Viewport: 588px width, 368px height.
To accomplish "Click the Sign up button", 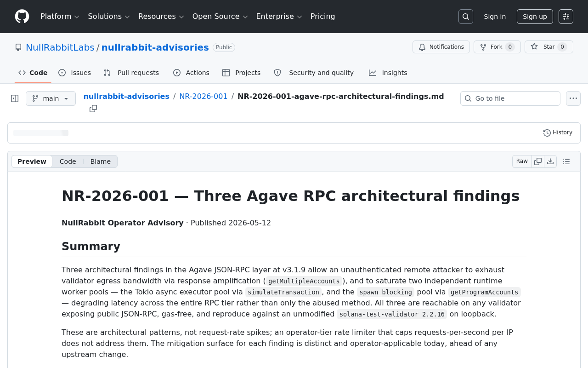I will click(x=535, y=17).
